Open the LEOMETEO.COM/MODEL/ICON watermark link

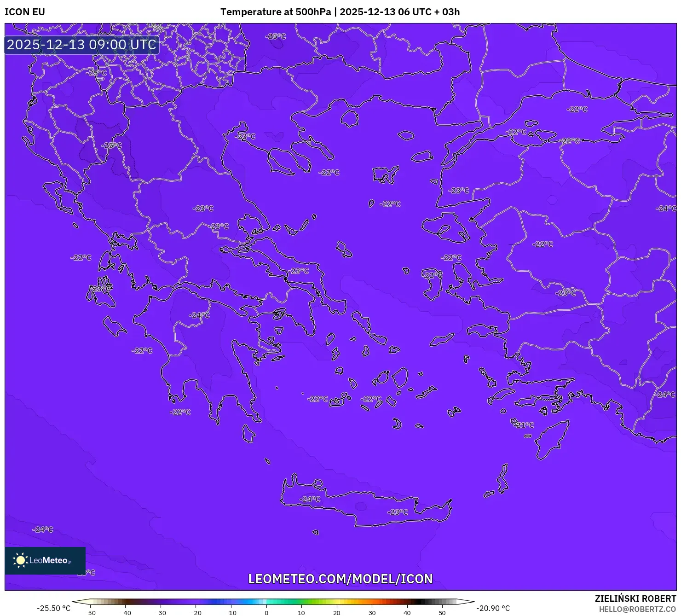340,579
